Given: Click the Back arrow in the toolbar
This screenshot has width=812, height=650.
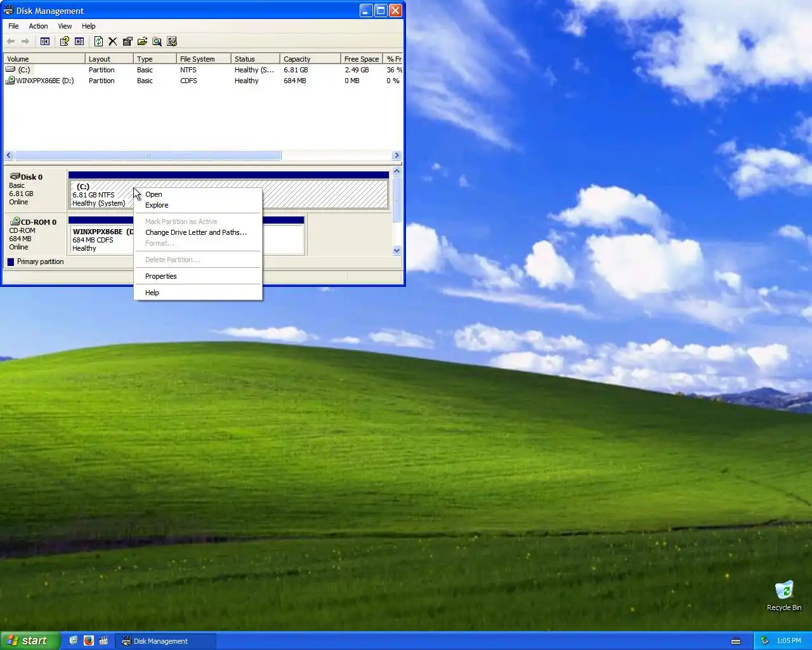Looking at the screenshot, I should coord(11,41).
